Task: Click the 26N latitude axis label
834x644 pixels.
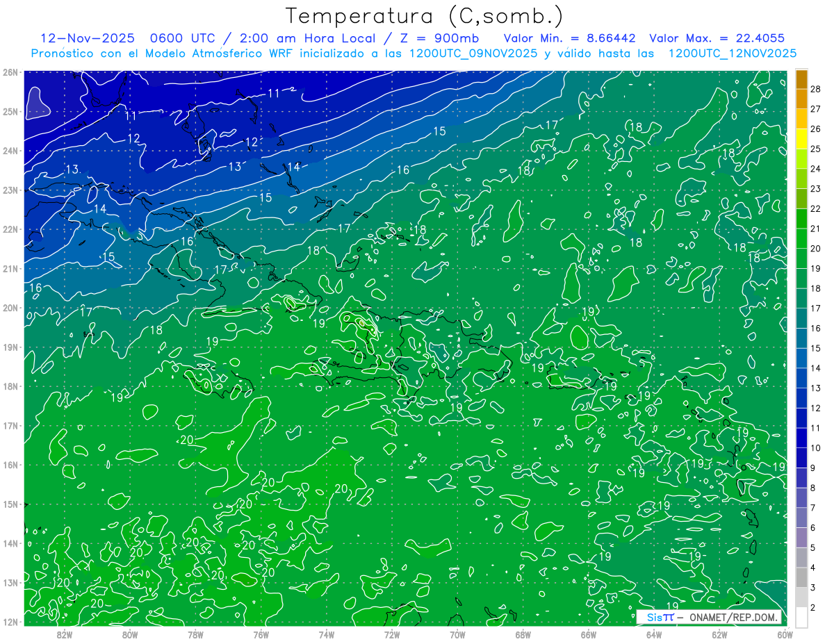Action: point(10,72)
